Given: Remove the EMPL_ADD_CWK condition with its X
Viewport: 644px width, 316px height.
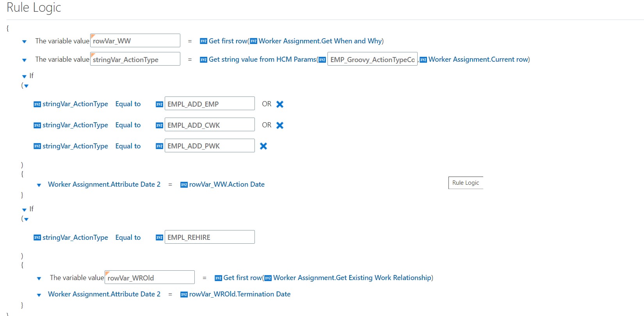Looking at the screenshot, I should pos(280,125).
